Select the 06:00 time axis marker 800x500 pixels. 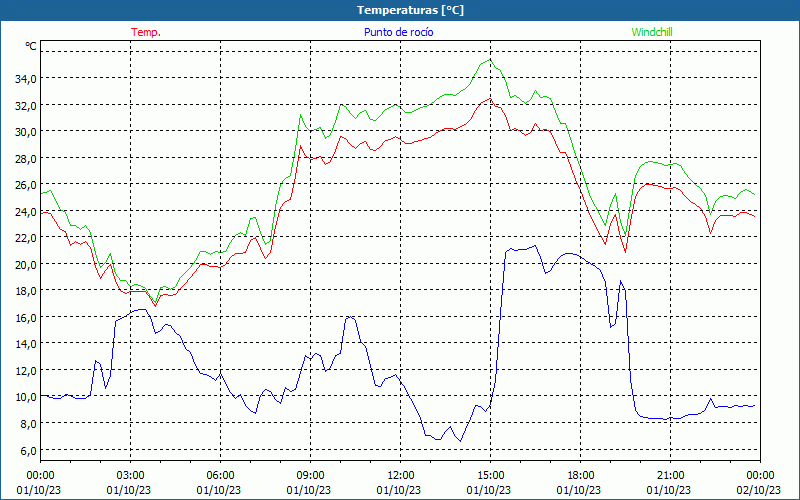[x=221, y=475]
